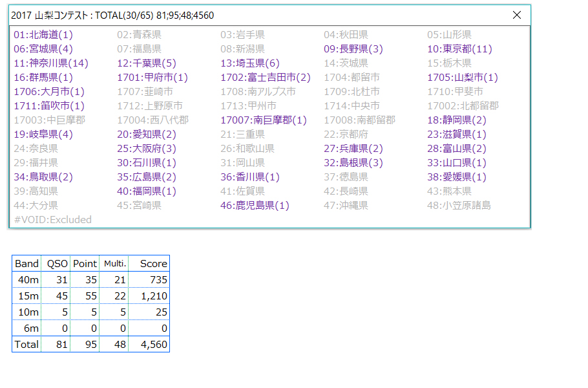
Task: Click the 1702:富士吉田市(2) entry
Action: [x=266, y=78]
